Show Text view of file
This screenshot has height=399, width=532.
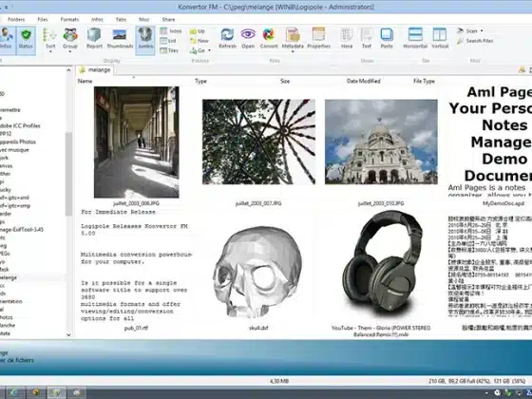point(367,38)
